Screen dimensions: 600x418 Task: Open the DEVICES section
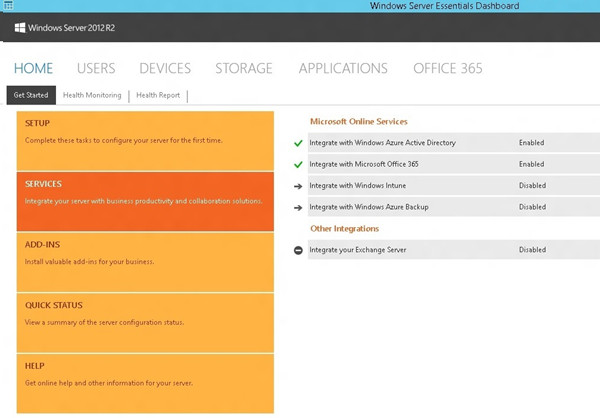pos(165,69)
